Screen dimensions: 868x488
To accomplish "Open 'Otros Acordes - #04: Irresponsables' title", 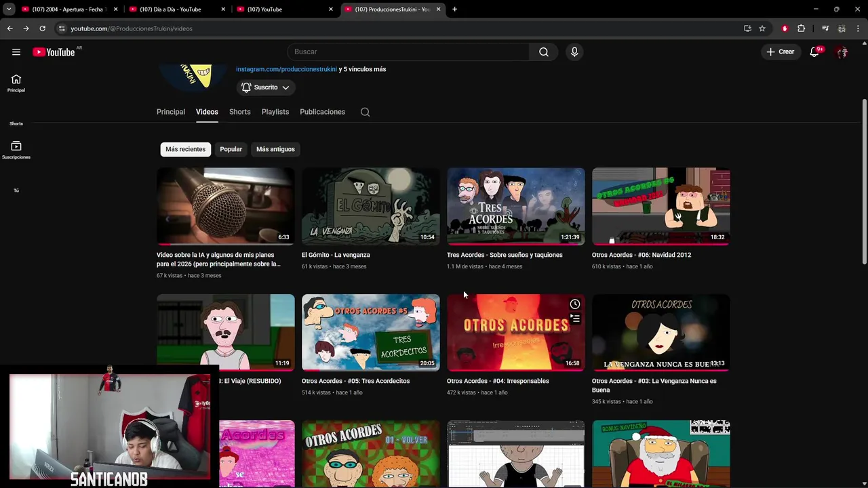I will pos(498,381).
